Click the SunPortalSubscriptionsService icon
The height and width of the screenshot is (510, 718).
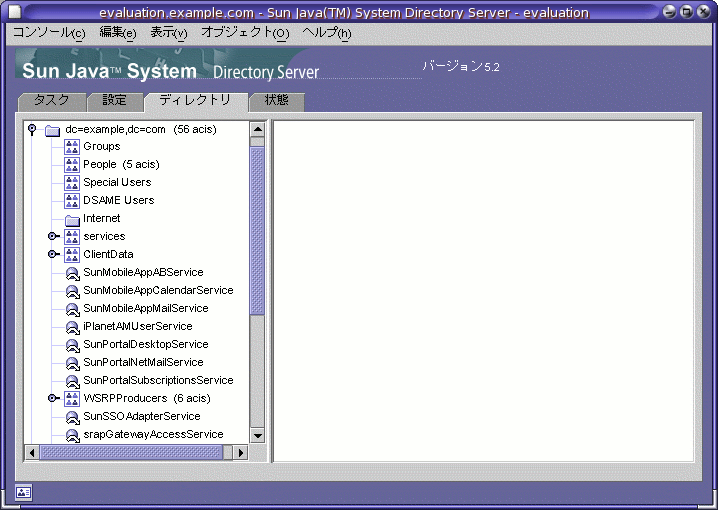[x=72, y=381]
